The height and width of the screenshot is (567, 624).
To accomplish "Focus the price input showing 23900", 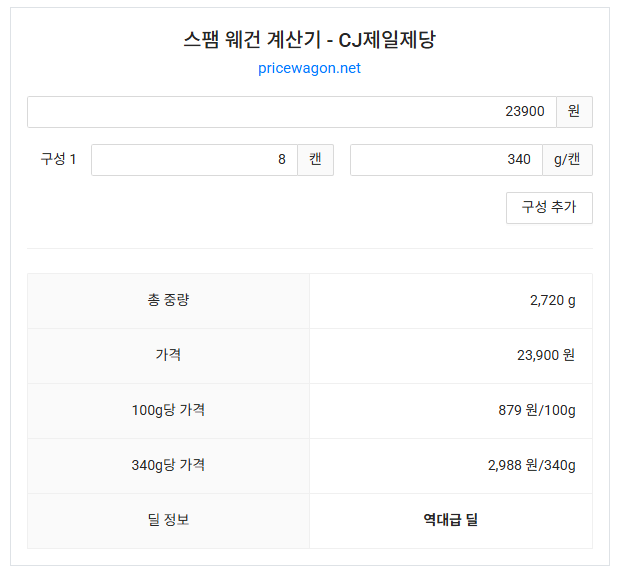I will click(x=290, y=112).
